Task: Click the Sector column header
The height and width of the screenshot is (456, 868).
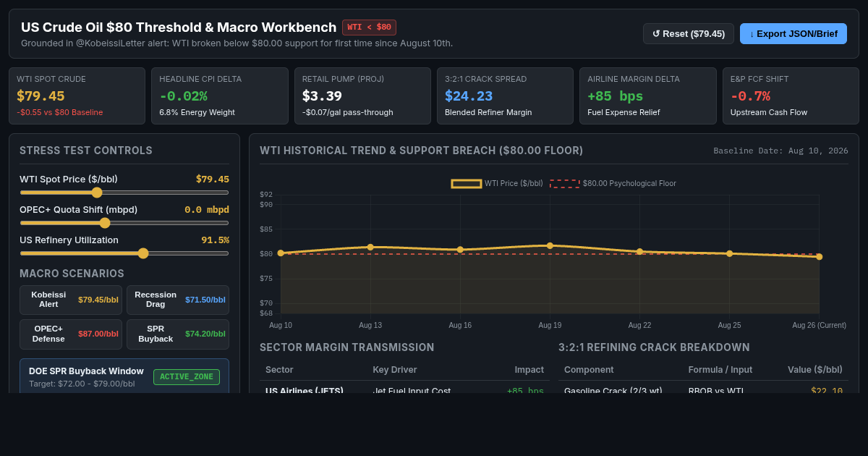Action: tap(279, 370)
